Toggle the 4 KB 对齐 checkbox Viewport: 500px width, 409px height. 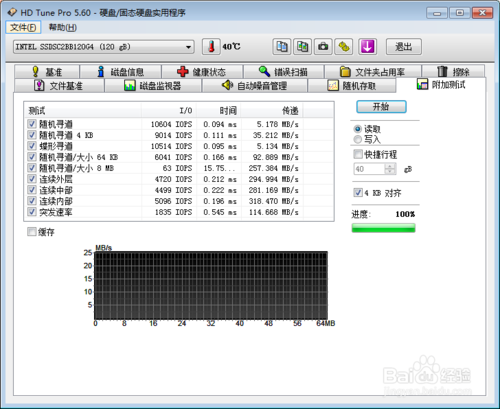(358, 193)
